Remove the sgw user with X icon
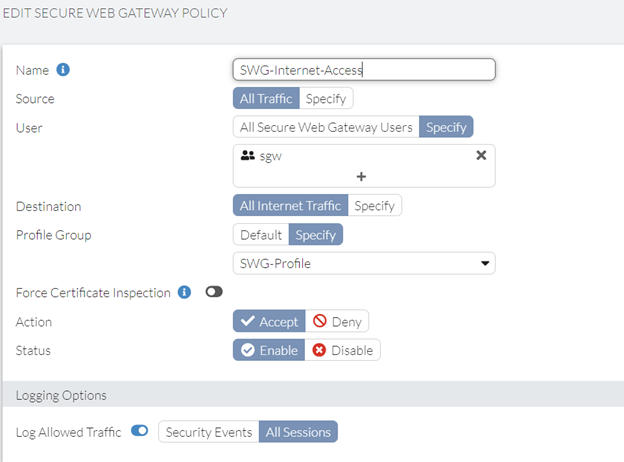Viewport: 624px width, 462px height. (481, 156)
